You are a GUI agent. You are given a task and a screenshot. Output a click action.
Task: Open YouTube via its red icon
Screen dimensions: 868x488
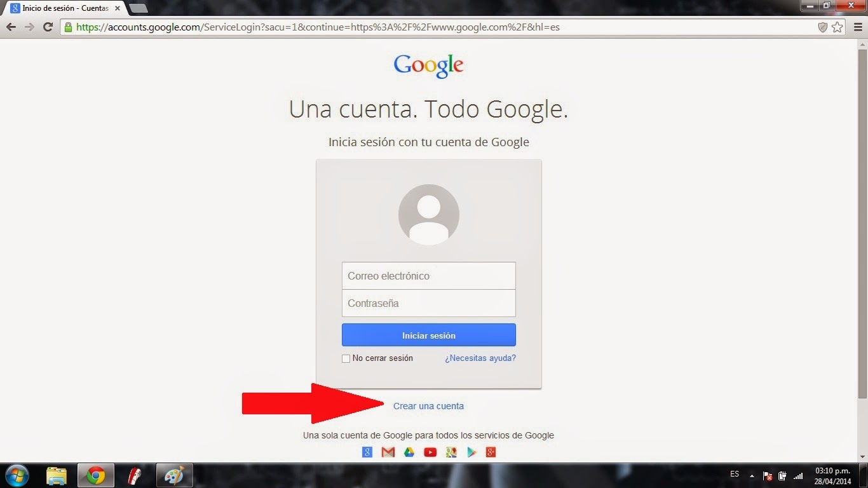click(430, 452)
